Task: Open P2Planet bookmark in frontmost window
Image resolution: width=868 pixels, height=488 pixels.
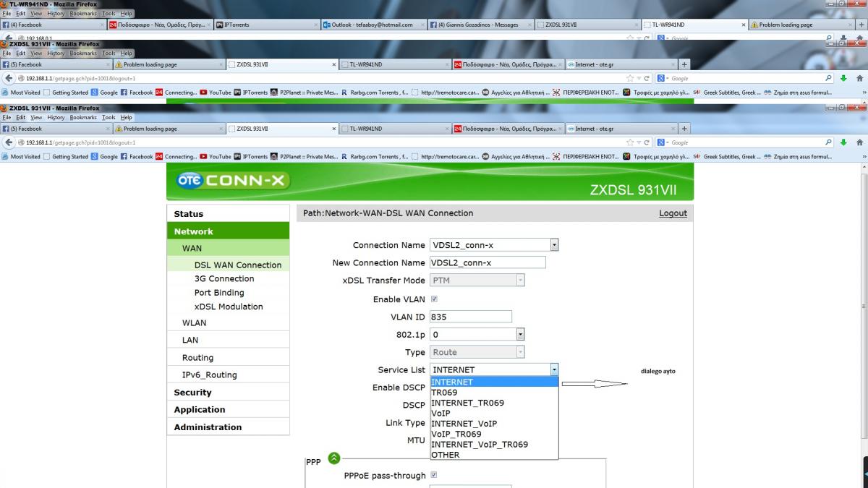Action: [x=304, y=156]
